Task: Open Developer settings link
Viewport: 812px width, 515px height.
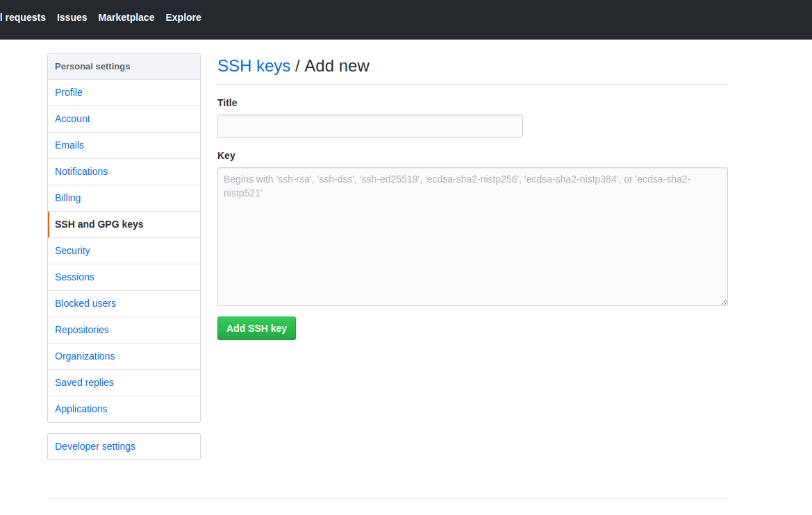Action: click(x=95, y=446)
